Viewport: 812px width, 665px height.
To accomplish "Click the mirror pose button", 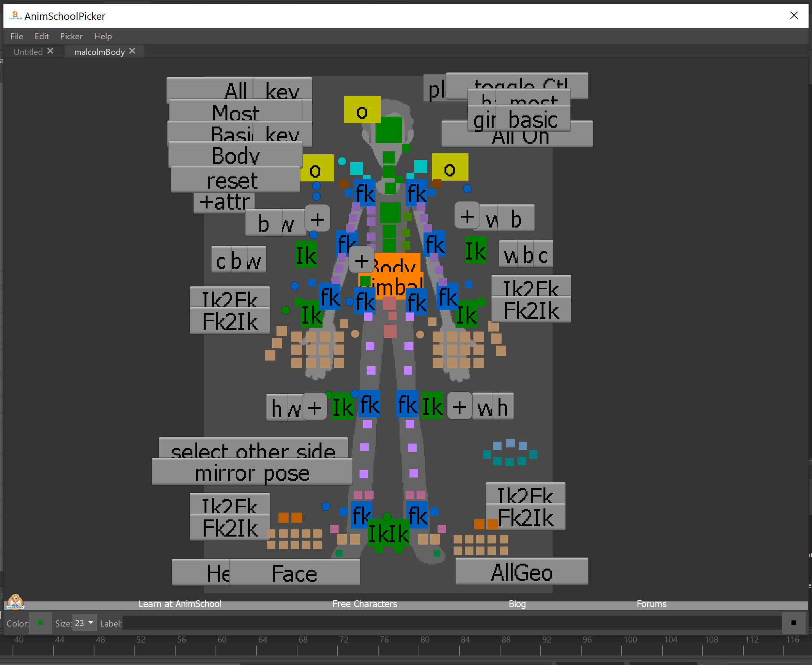I will [252, 472].
